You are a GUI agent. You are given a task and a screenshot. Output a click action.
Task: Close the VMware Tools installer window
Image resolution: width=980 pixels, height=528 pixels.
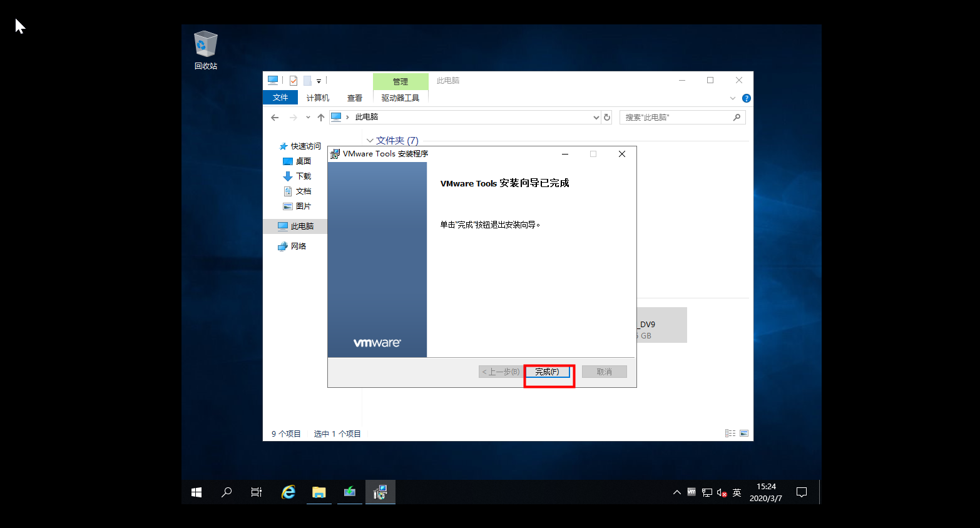622,154
